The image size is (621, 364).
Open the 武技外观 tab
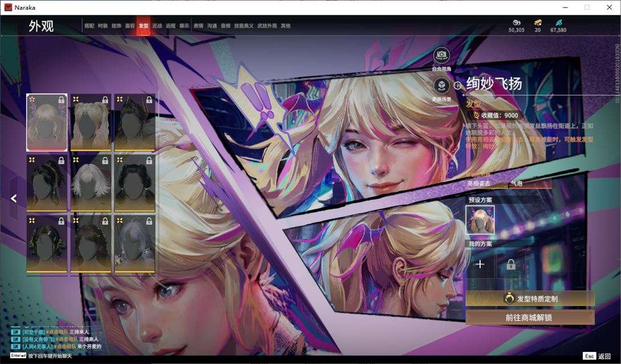pos(267,26)
